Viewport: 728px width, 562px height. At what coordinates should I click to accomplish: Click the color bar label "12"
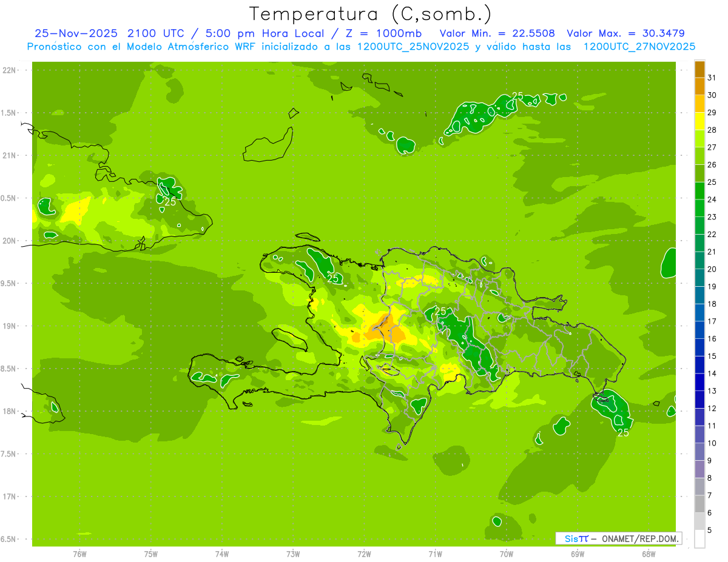(712, 409)
